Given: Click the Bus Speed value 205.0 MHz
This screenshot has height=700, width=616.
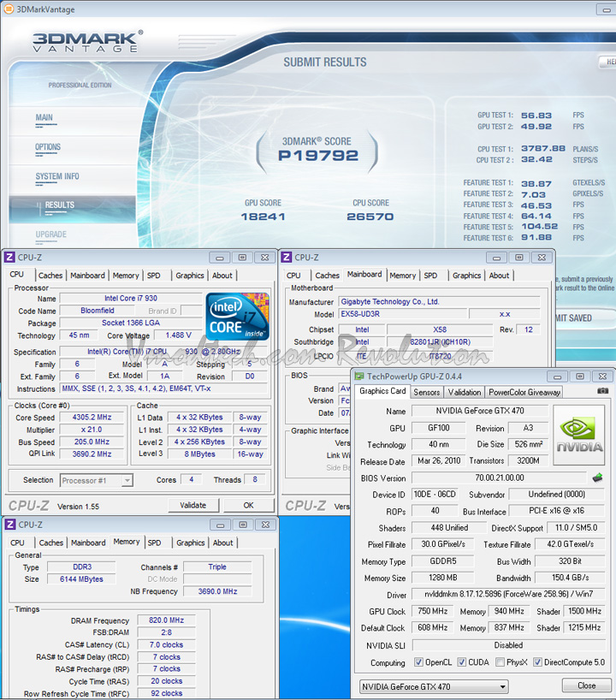Looking at the screenshot, I should coord(92,442).
